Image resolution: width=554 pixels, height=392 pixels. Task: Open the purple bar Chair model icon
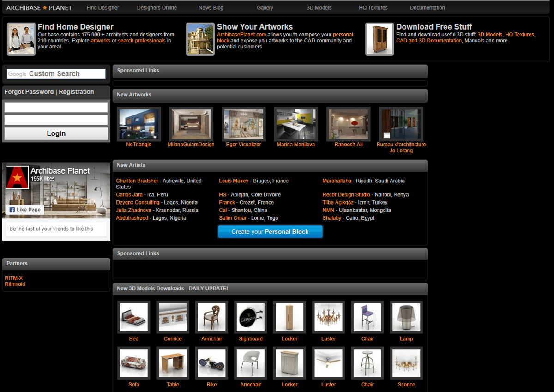367,317
